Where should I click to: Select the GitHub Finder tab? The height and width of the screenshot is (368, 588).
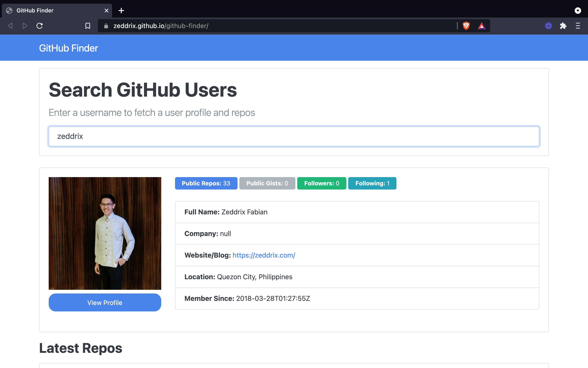(57, 11)
